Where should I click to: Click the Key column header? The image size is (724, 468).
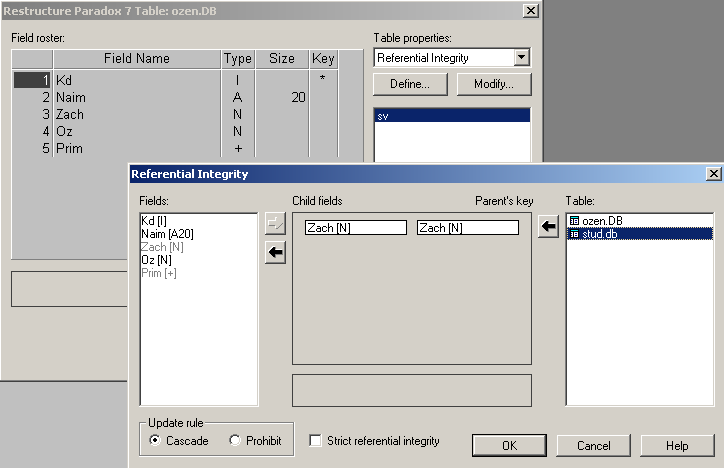[323, 59]
